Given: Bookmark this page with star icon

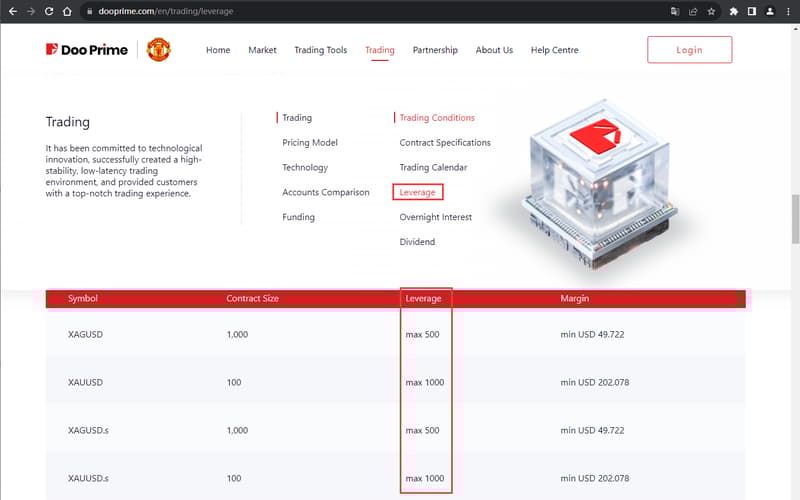Looking at the screenshot, I should tap(711, 12).
